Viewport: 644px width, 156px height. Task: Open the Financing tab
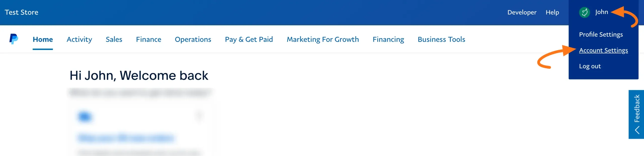[x=388, y=39]
